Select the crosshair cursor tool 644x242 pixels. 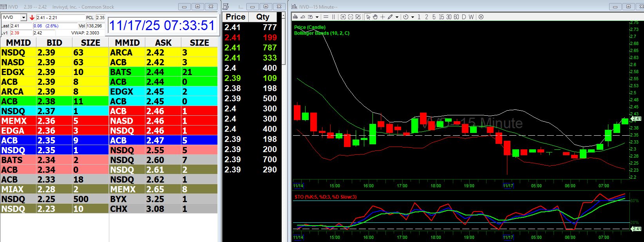coord(383,17)
